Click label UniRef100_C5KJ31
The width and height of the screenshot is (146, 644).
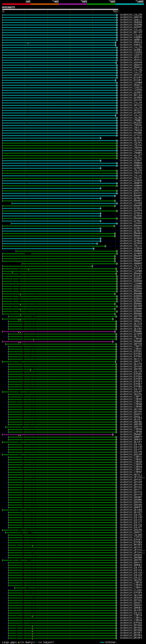pos(131,246)
